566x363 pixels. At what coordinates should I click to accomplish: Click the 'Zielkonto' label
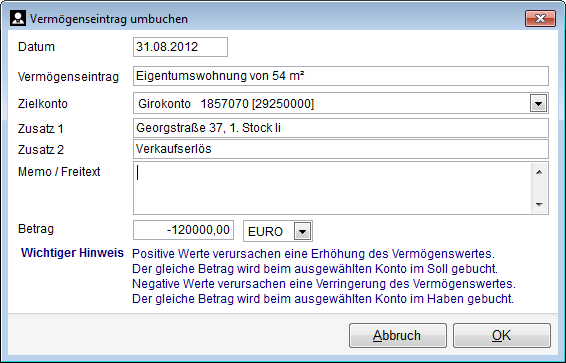tap(43, 104)
